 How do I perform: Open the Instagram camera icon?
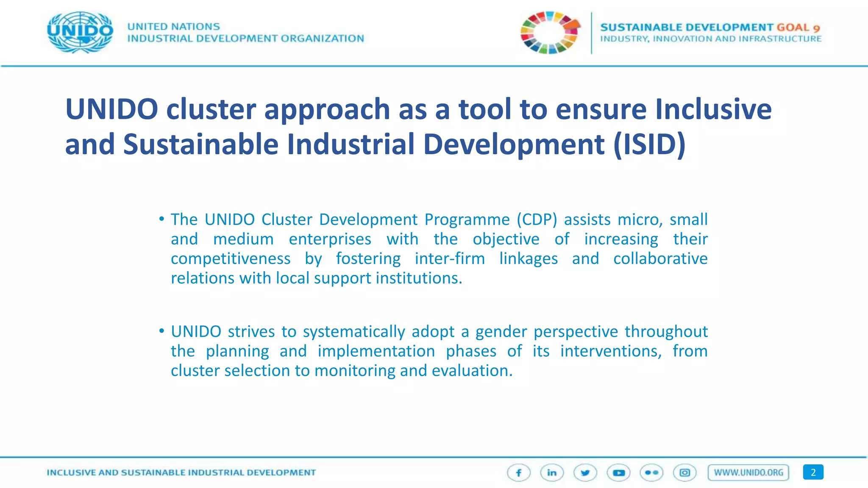(684, 473)
